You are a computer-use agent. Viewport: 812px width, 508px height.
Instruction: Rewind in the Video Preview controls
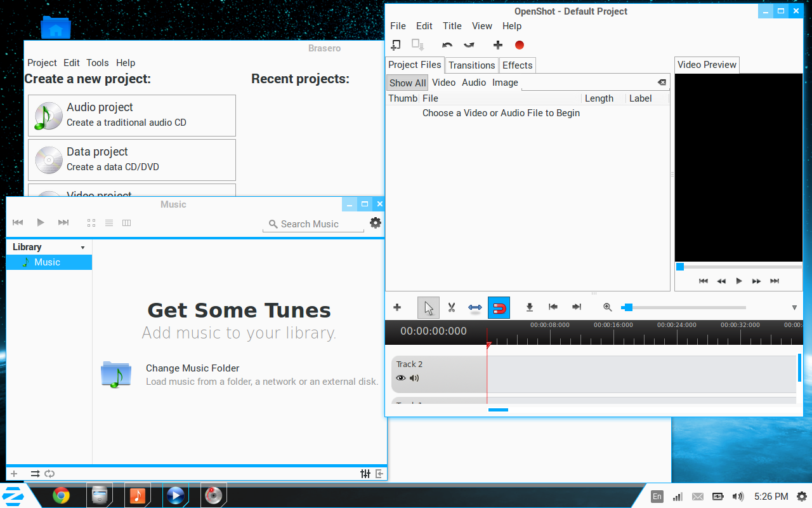point(721,281)
